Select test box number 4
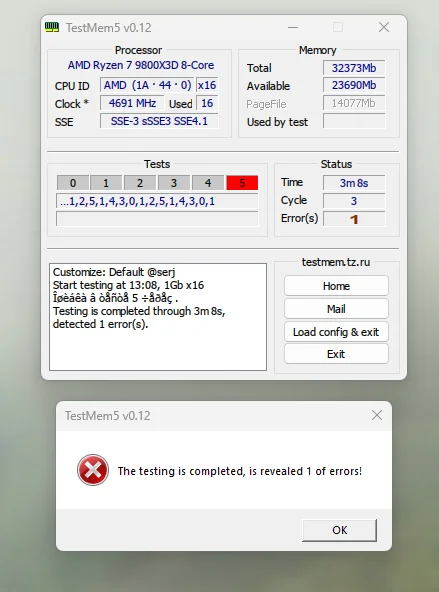The height and width of the screenshot is (592, 439). 208,183
